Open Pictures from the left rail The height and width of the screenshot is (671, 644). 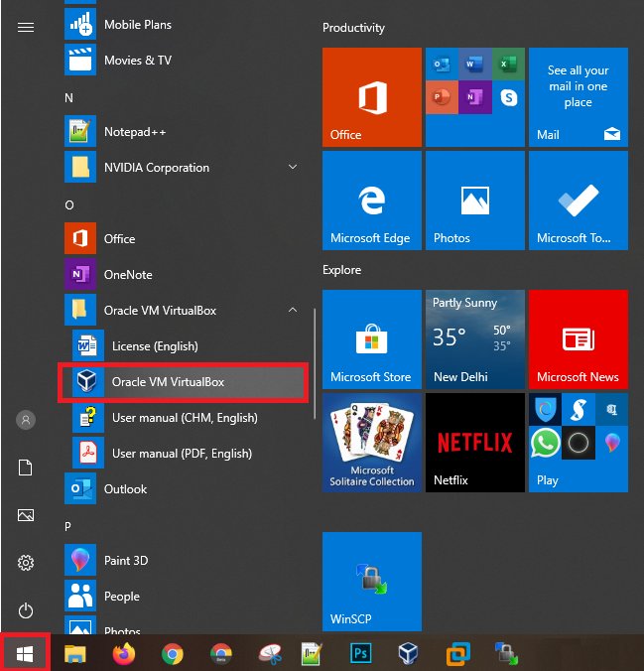click(x=26, y=515)
